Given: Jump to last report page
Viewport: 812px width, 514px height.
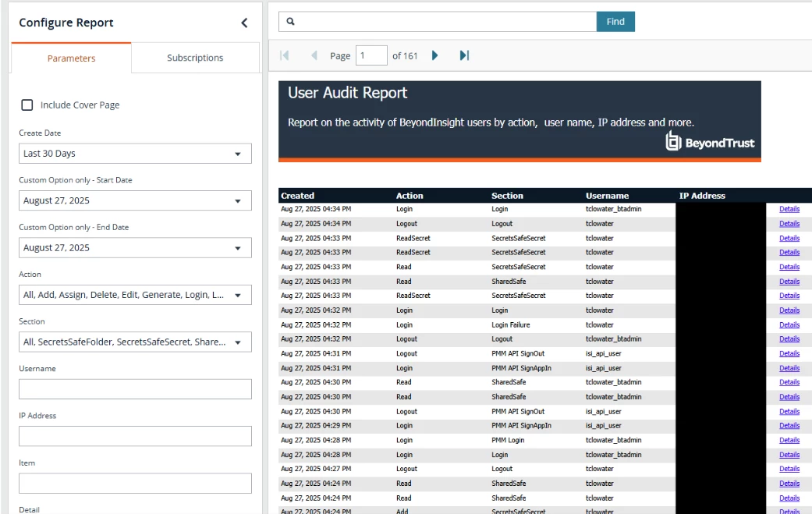Looking at the screenshot, I should click(464, 55).
